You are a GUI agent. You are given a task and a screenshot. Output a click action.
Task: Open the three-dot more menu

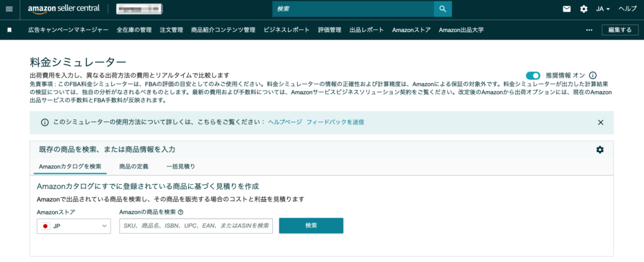(589, 30)
